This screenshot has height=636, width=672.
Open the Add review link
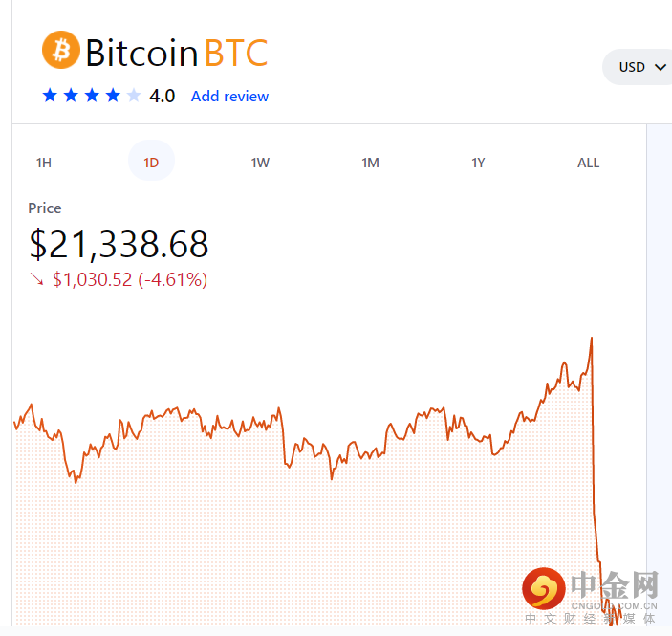click(229, 96)
